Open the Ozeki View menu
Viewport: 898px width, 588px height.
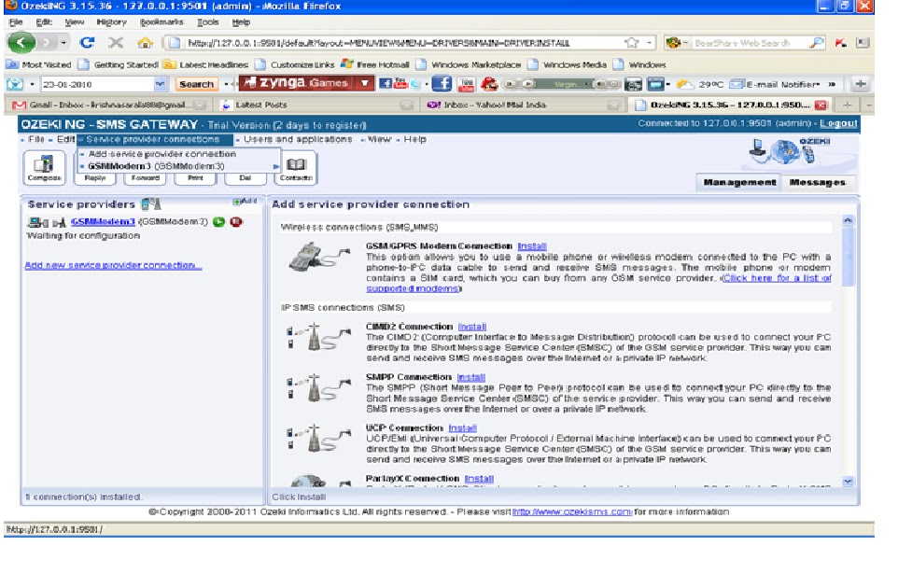click(x=379, y=139)
